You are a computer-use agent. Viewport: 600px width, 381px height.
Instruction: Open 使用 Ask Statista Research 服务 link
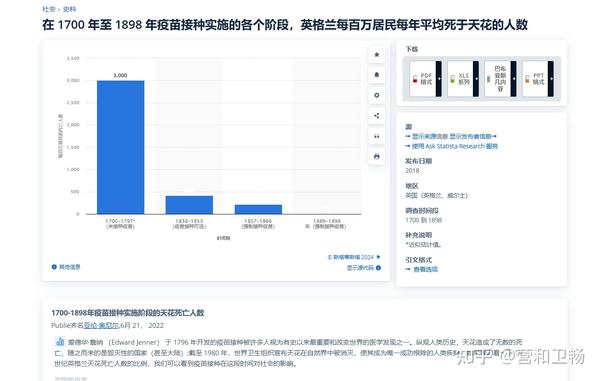tap(455, 146)
